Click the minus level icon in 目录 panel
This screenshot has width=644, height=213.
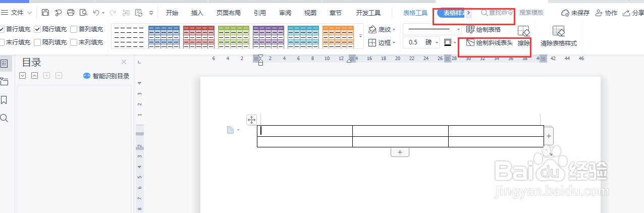59,76
